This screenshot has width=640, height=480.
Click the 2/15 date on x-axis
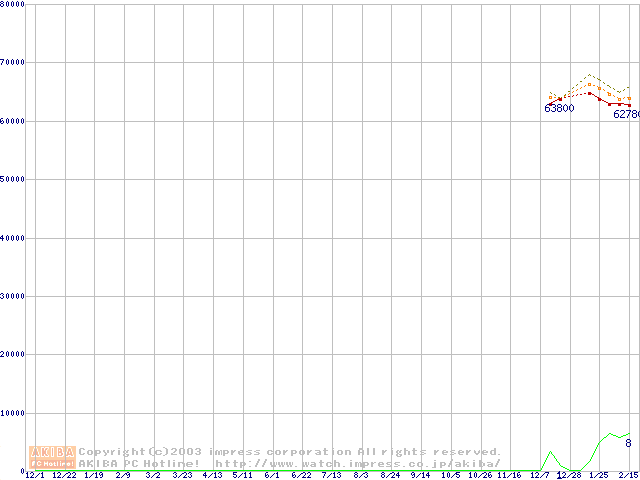pos(628,476)
